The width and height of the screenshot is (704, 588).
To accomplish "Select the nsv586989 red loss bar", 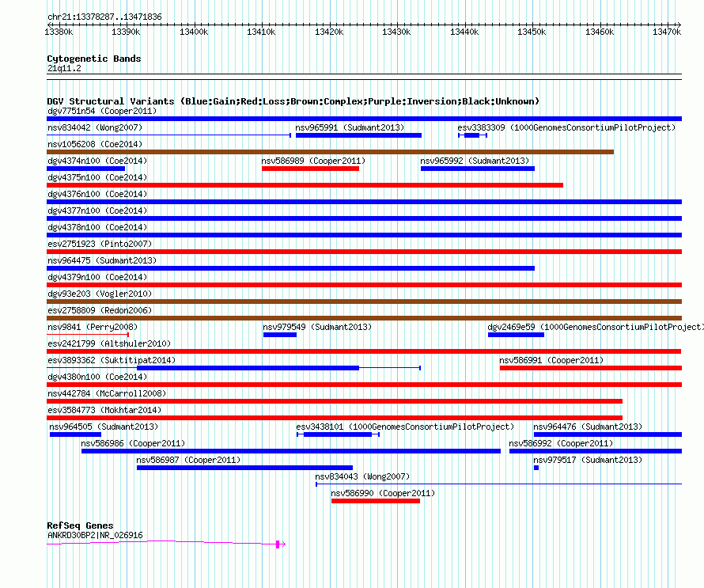I will click(x=310, y=169).
